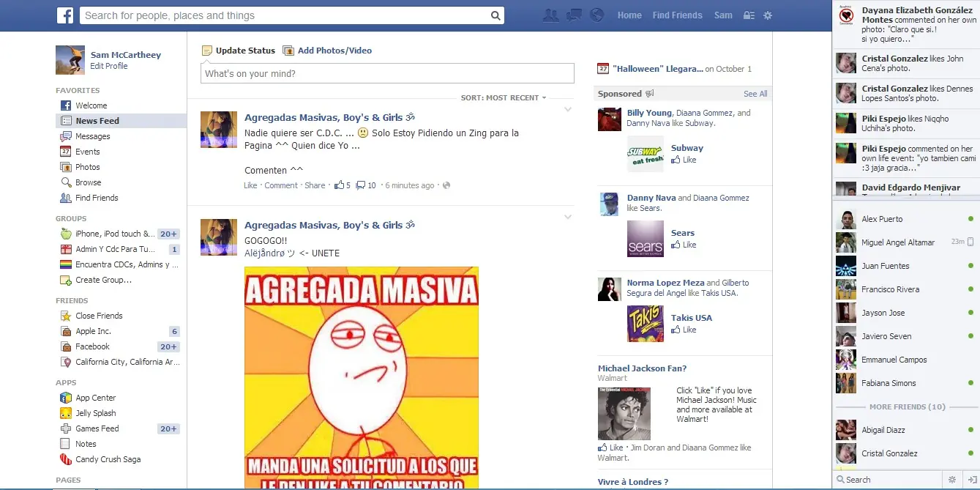Image resolution: width=980 pixels, height=490 pixels.
Task: Expand options arrow on first post
Action: (568, 110)
